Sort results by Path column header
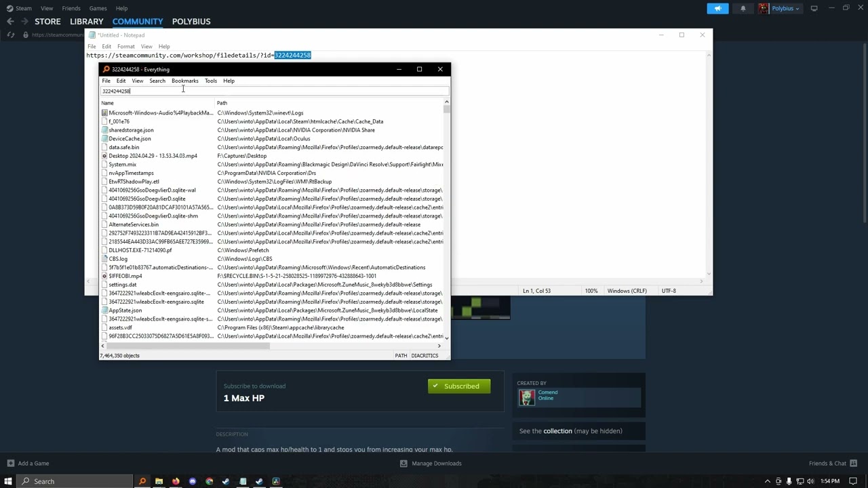Viewport: 868px width, 488px height. pos(329,103)
